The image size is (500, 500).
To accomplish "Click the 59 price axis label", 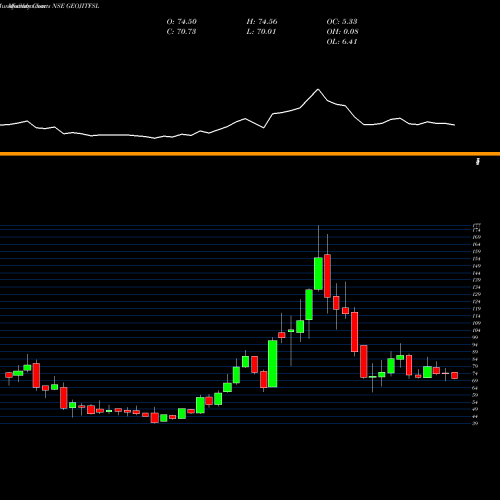I will (x=475, y=395).
